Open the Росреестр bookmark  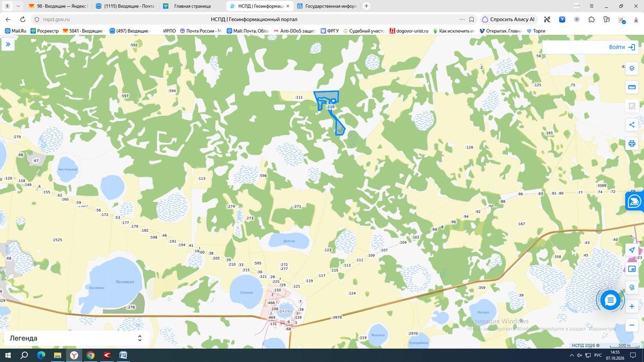click(x=45, y=31)
